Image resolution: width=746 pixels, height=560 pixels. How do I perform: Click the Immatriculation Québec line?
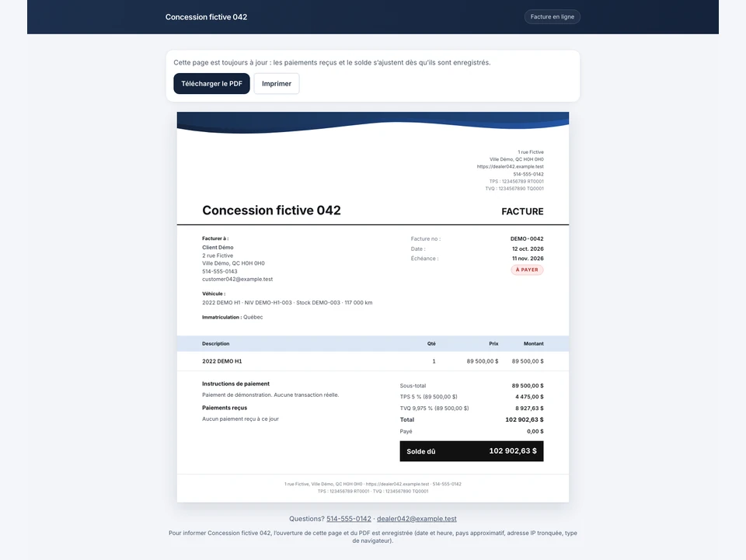(x=232, y=317)
